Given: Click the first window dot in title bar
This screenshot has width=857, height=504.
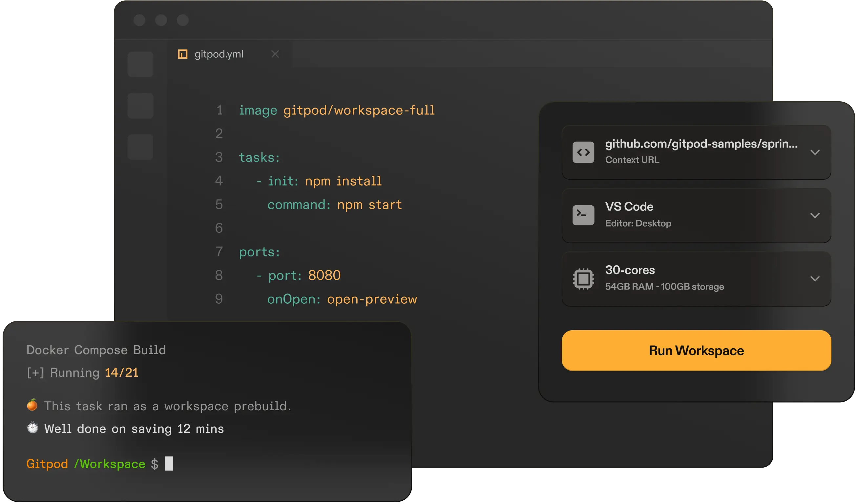Looking at the screenshot, I should point(139,20).
